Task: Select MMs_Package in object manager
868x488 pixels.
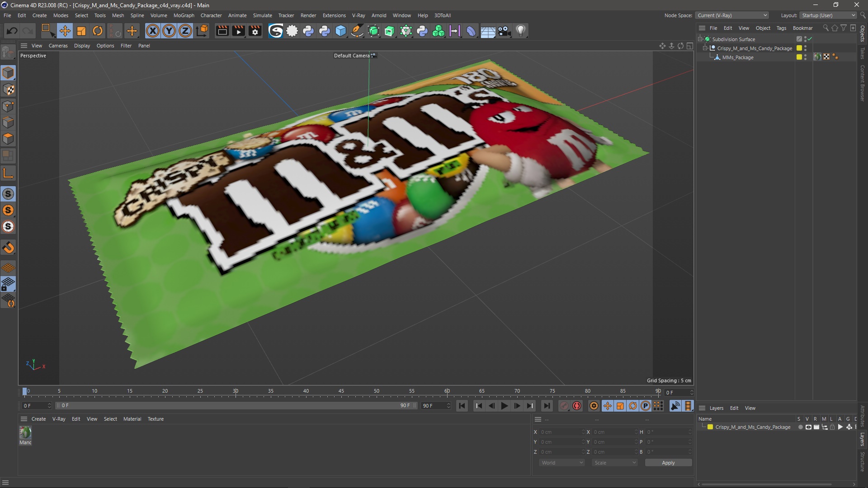Action: coord(738,57)
